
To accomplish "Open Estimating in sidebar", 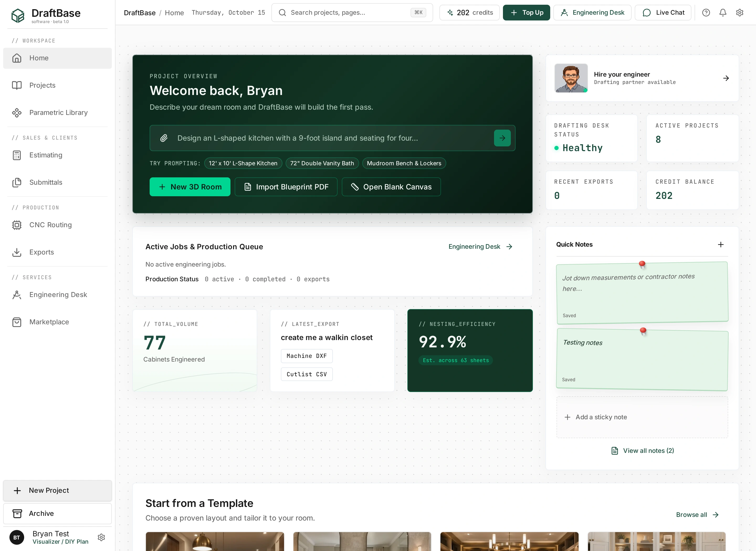I will click(x=57, y=155).
